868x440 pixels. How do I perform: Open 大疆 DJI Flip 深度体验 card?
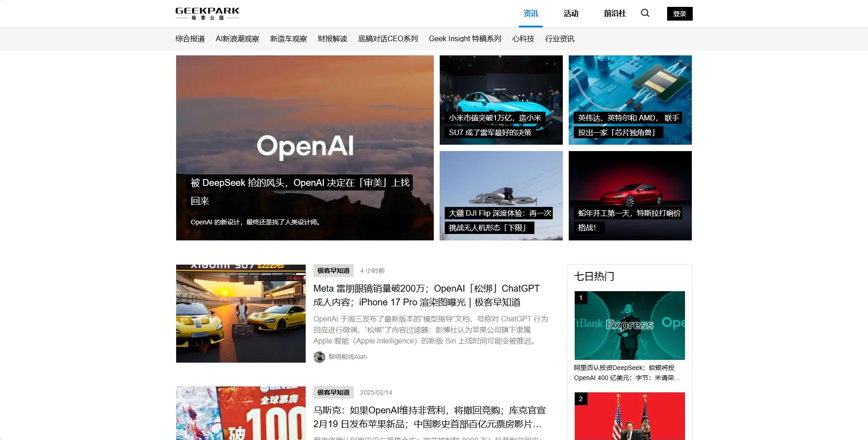pos(501,196)
